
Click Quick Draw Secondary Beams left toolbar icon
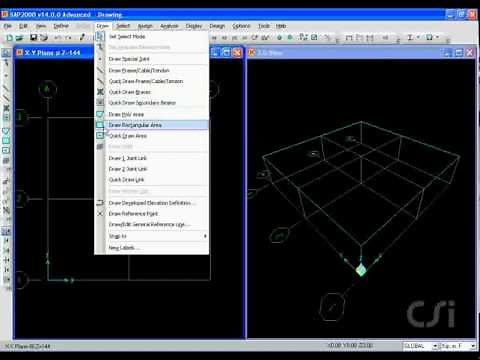pos(6,118)
